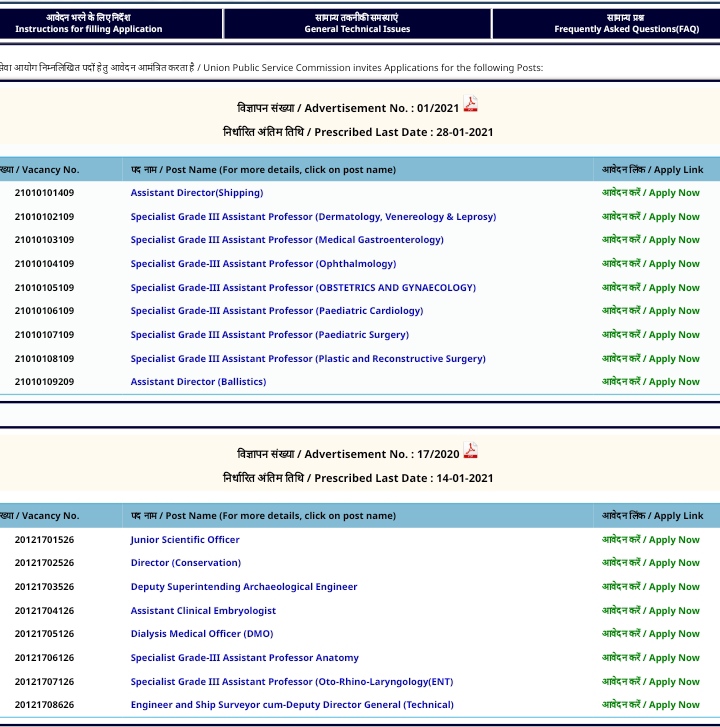Apply Now for vacancy 20121707126
The image size is (720, 727).
[651, 682]
